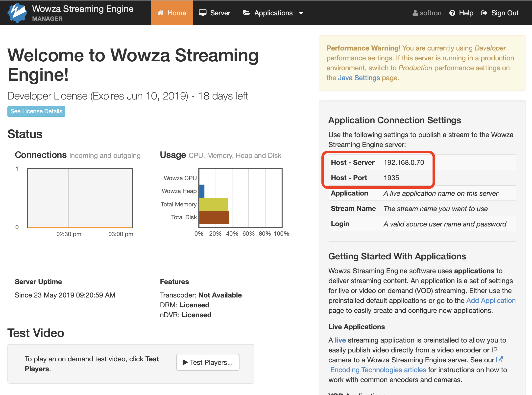Image resolution: width=532 pixels, height=395 pixels.
Task: Click the 'Stream Name' row label
Action: [353, 208]
